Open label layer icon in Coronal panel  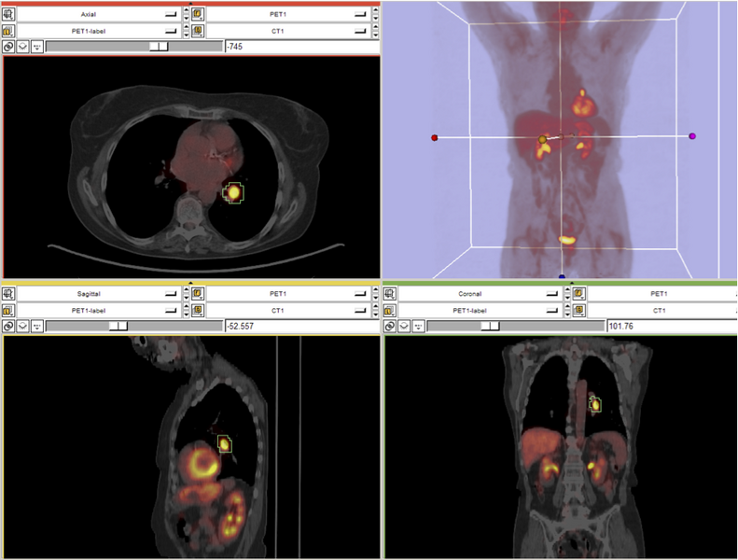click(390, 311)
